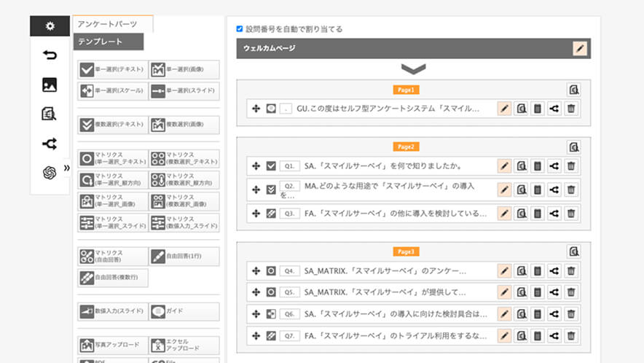Click the undo arrow icon in sidebar
Viewport: 644px width, 363px height.
[x=50, y=55]
